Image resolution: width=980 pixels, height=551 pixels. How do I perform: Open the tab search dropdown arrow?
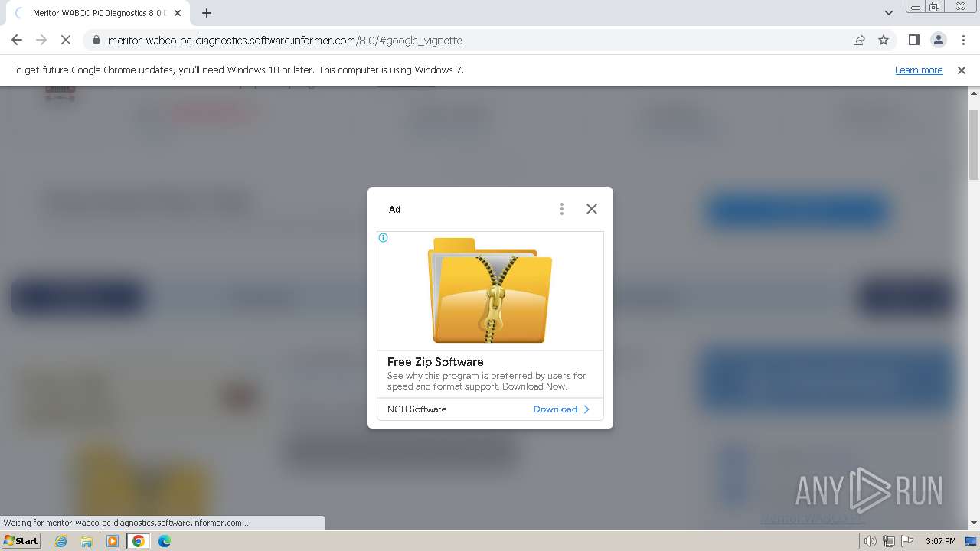point(889,13)
